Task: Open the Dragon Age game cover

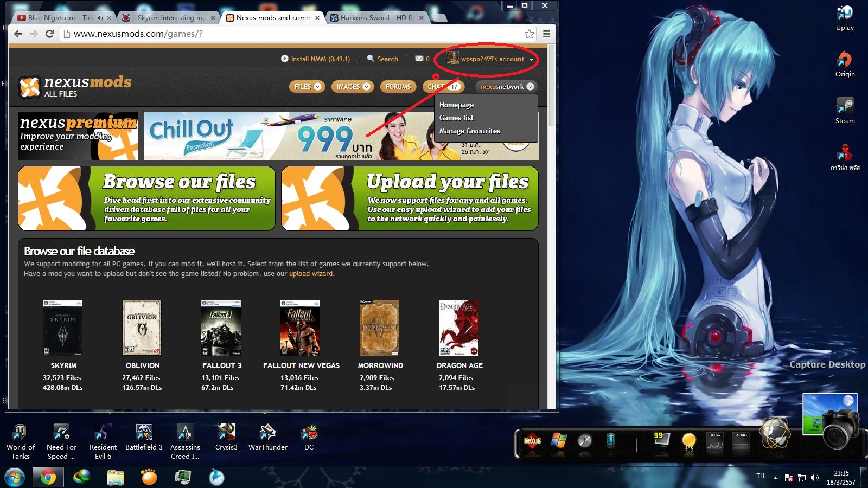Action: click(458, 328)
